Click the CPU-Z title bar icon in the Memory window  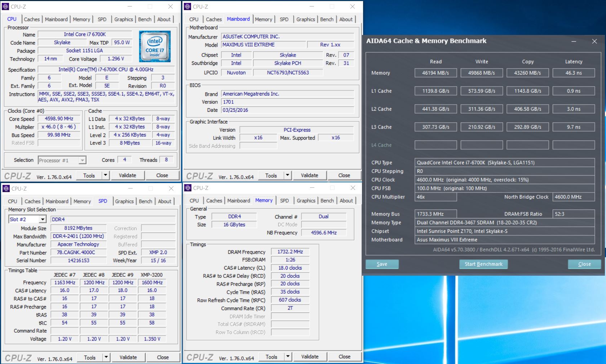[187, 188]
